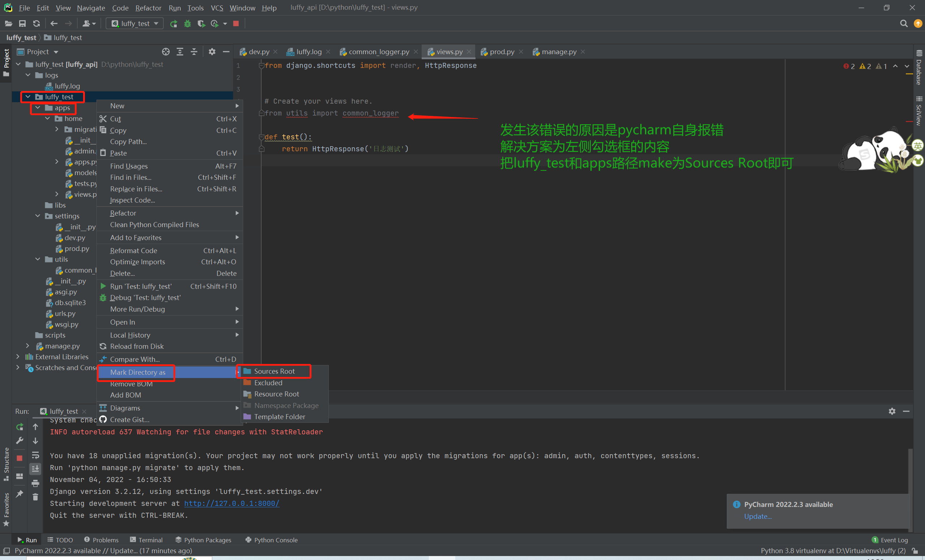This screenshot has height=560, width=925.
Task: Collapse the settings folder in tree
Action: [38, 216]
